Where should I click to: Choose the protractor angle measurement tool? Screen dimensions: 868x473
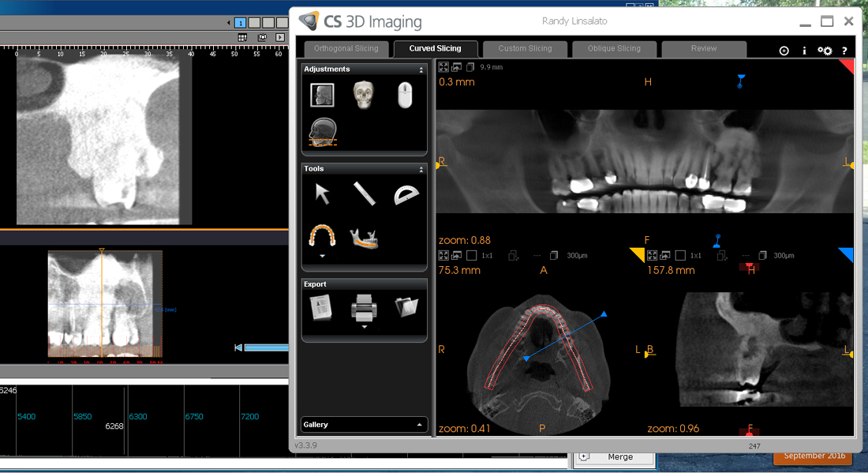[x=406, y=194]
